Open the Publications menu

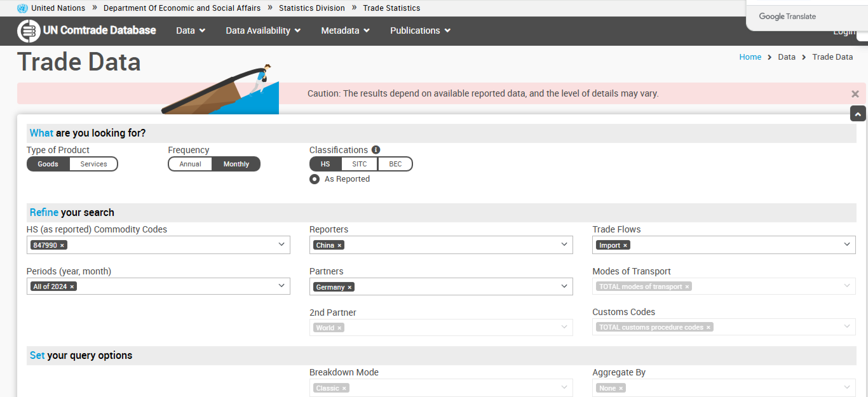coord(420,30)
